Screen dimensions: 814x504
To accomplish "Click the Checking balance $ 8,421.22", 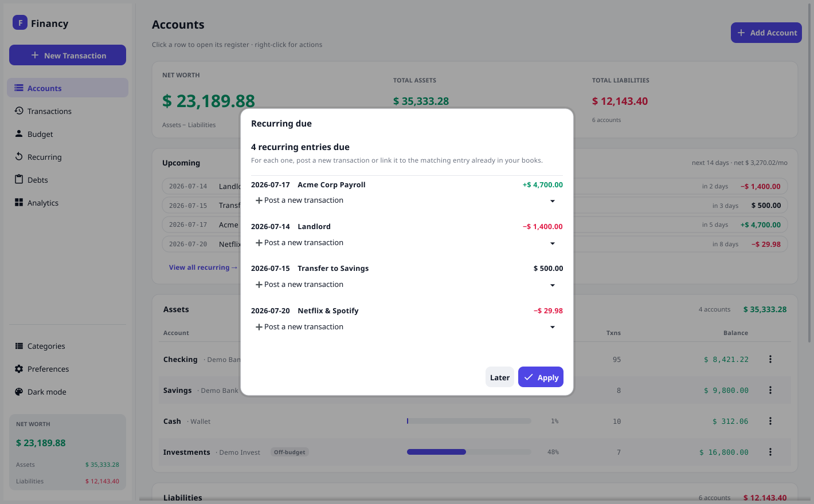I will coord(726,359).
